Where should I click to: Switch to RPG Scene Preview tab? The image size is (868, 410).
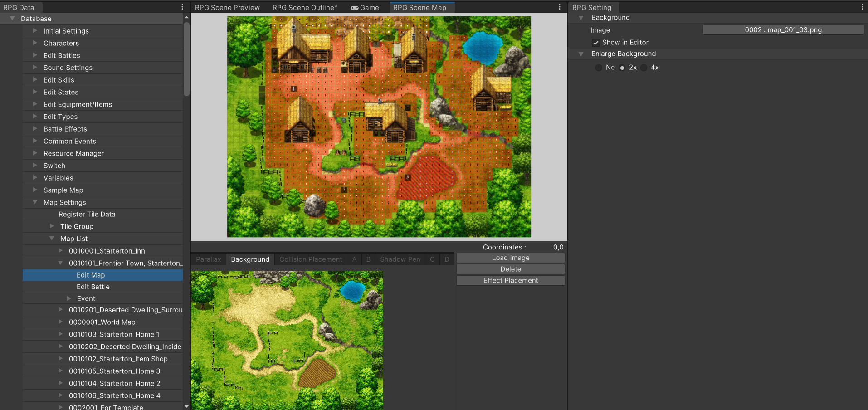[227, 8]
